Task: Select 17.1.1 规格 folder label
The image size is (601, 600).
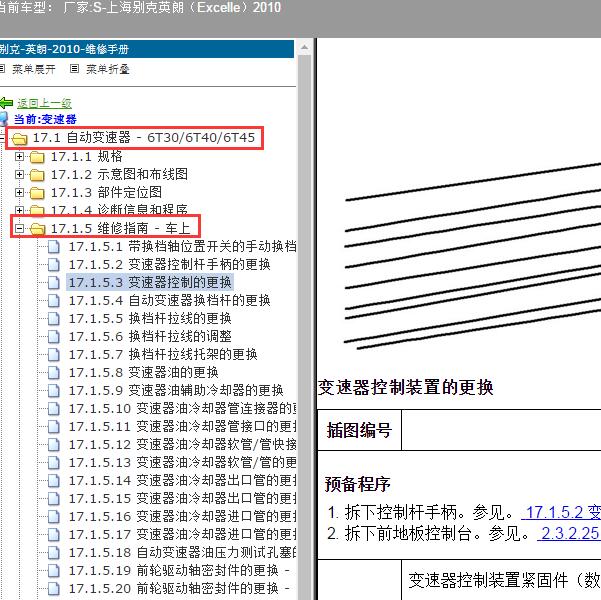Action: 87,156
